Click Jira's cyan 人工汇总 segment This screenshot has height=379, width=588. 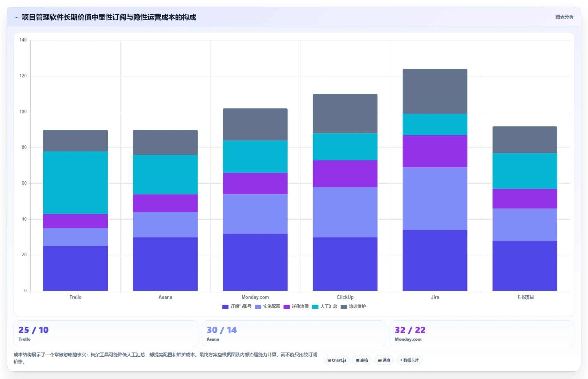pyautogui.click(x=435, y=124)
